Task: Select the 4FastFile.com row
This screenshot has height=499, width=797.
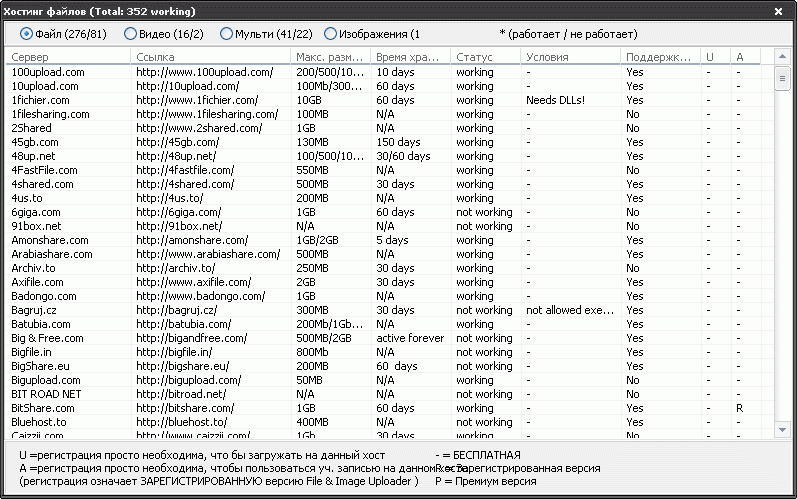Action: click(384, 170)
